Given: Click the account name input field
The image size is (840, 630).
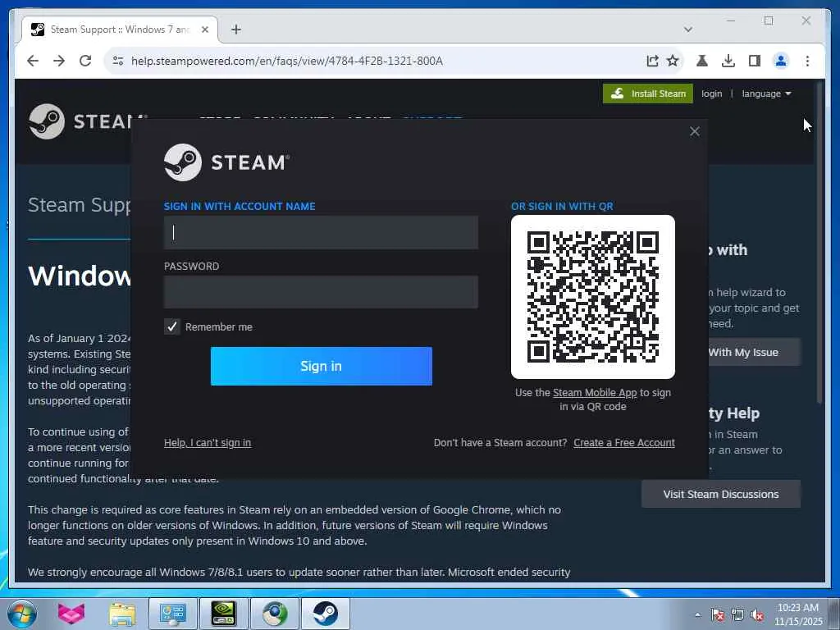Looking at the screenshot, I should (x=321, y=232).
